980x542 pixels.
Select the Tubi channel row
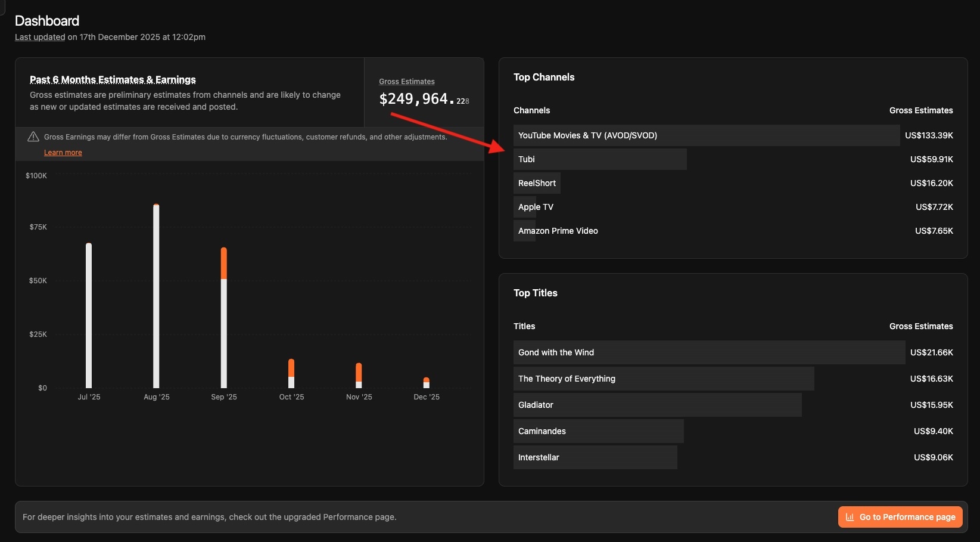pyautogui.click(x=733, y=159)
